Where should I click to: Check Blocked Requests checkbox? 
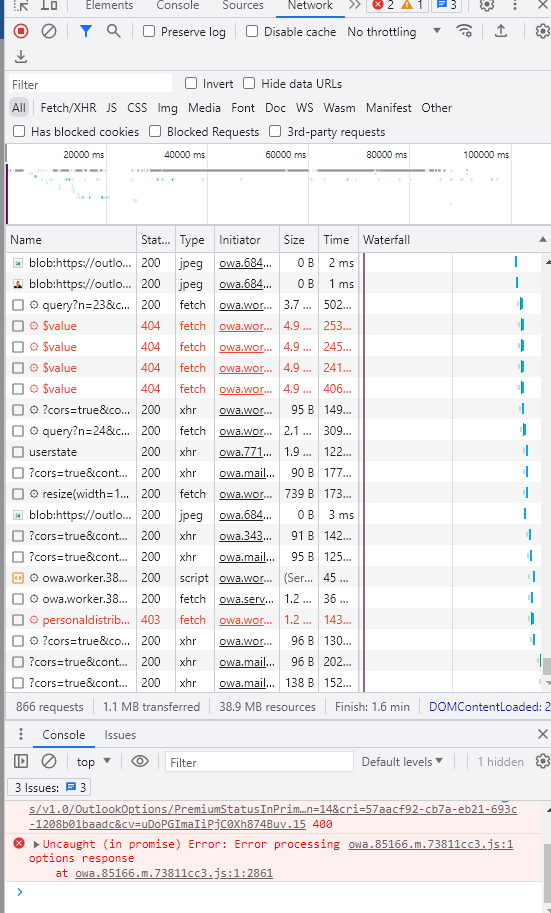[155, 132]
